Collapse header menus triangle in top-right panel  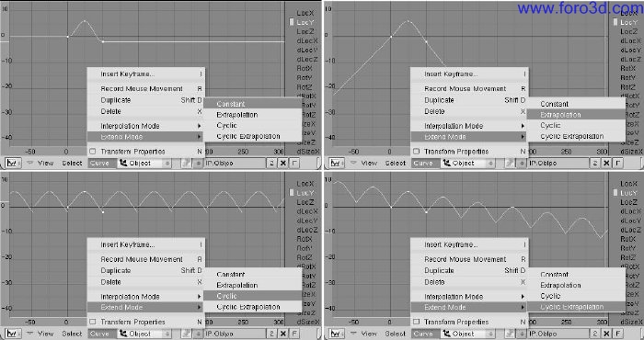pyautogui.click(x=353, y=164)
